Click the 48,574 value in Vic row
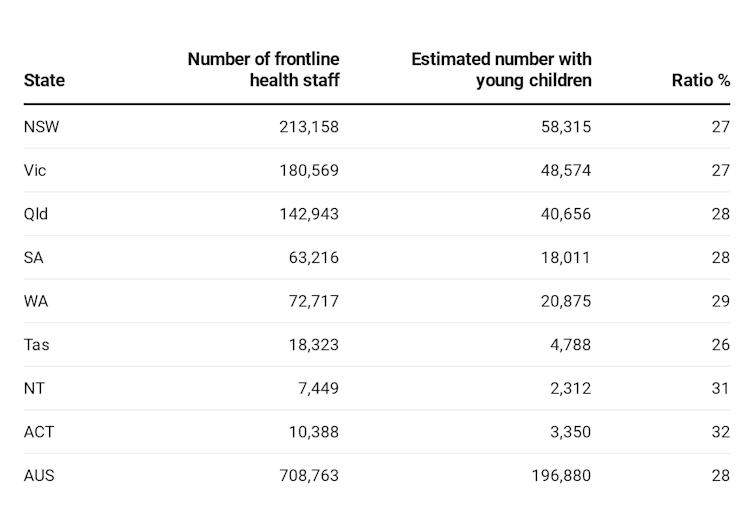Viewport: 754px width, 520px height. [561, 170]
